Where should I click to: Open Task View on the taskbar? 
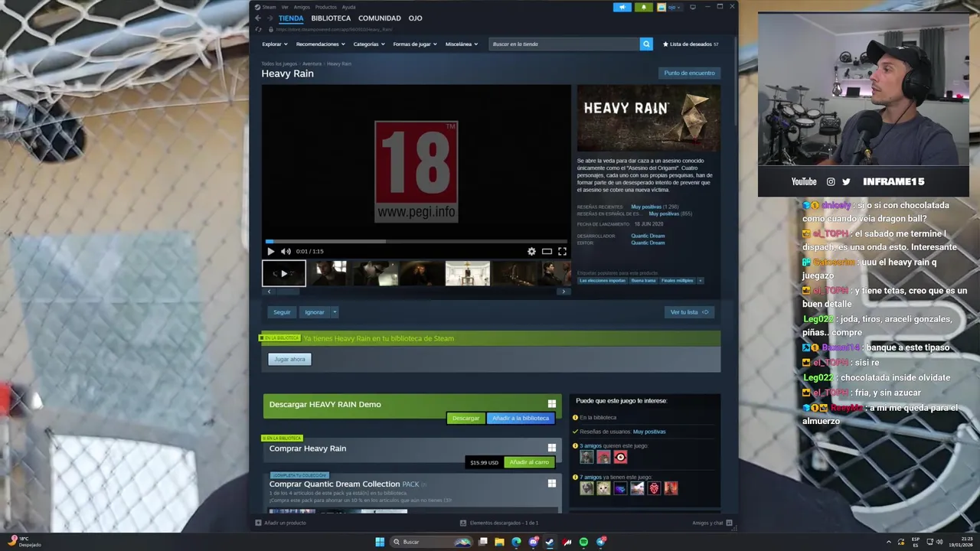[x=483, y=542]
